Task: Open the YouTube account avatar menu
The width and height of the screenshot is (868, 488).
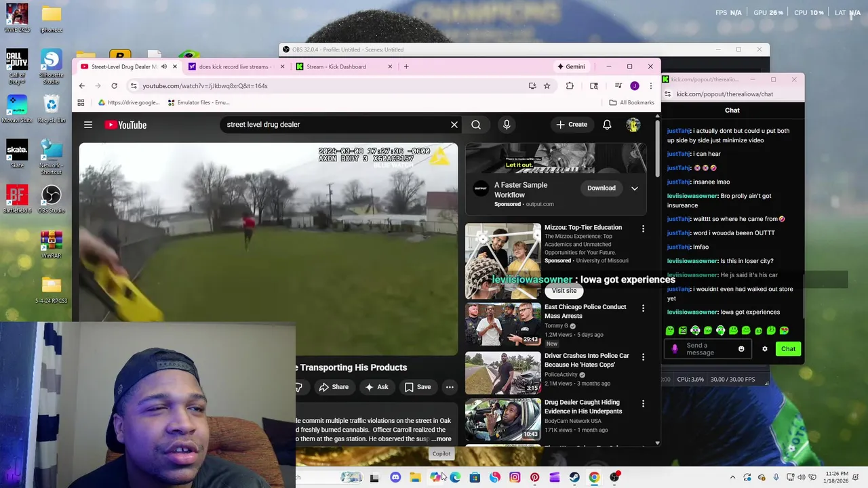Action: point(633,125)
